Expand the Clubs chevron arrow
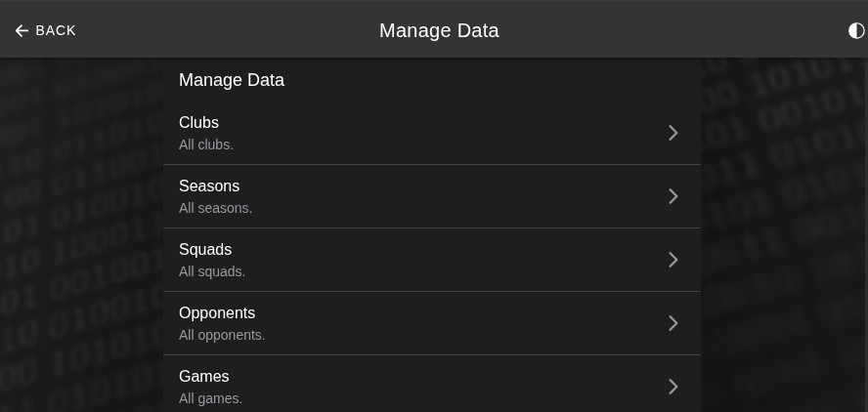 pyautogui.click(x=673, y=133)
